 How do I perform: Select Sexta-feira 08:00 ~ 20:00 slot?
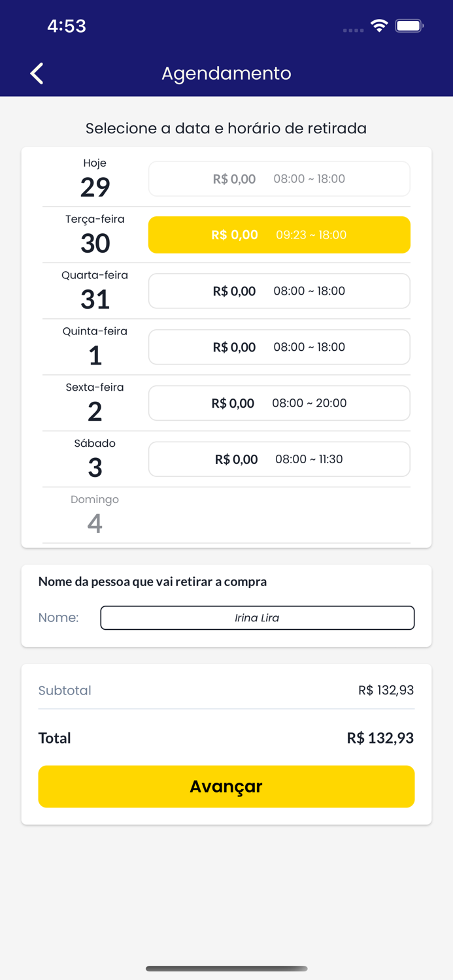pyautogui.click(x=279, y=404)
